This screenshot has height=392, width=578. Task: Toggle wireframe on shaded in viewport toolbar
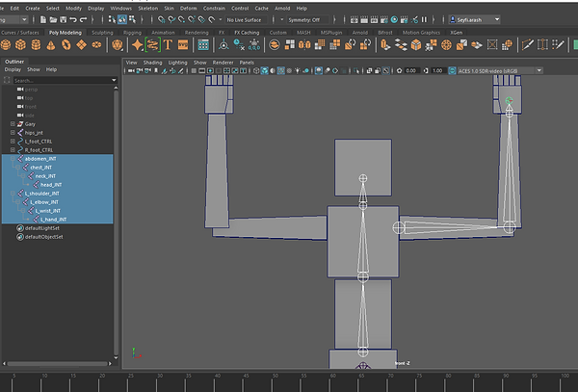point(281,70)
